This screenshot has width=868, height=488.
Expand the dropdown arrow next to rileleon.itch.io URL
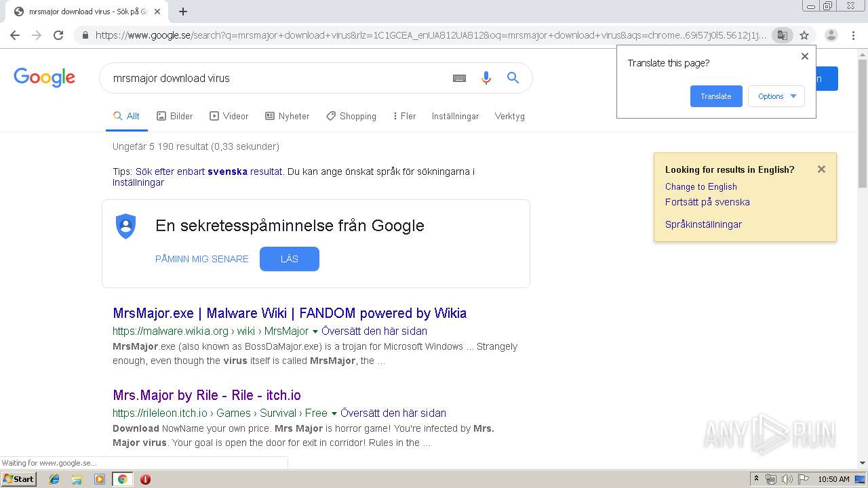(x=334, y=413)
